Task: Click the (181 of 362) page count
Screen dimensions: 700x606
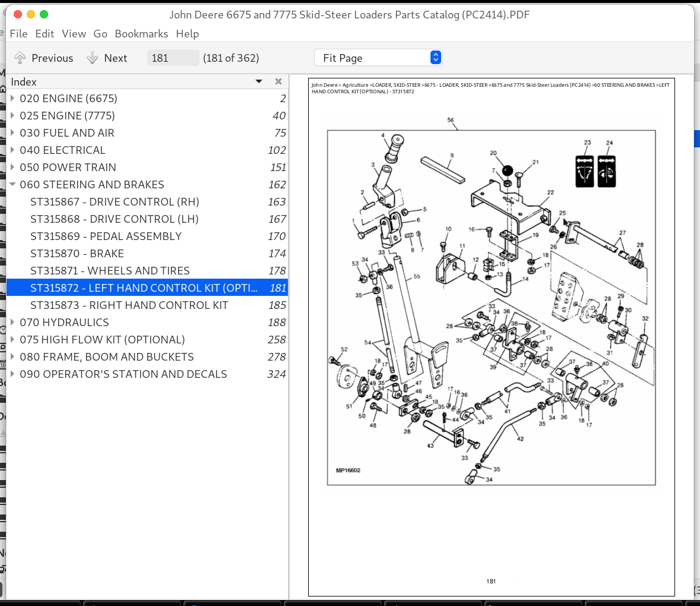Action: (x=231, y=58)
